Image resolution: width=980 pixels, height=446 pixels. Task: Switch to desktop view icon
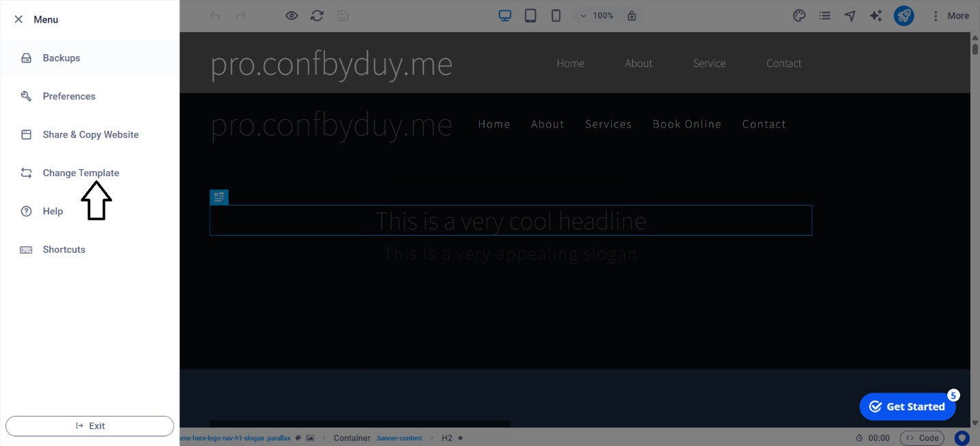[505, 16]
